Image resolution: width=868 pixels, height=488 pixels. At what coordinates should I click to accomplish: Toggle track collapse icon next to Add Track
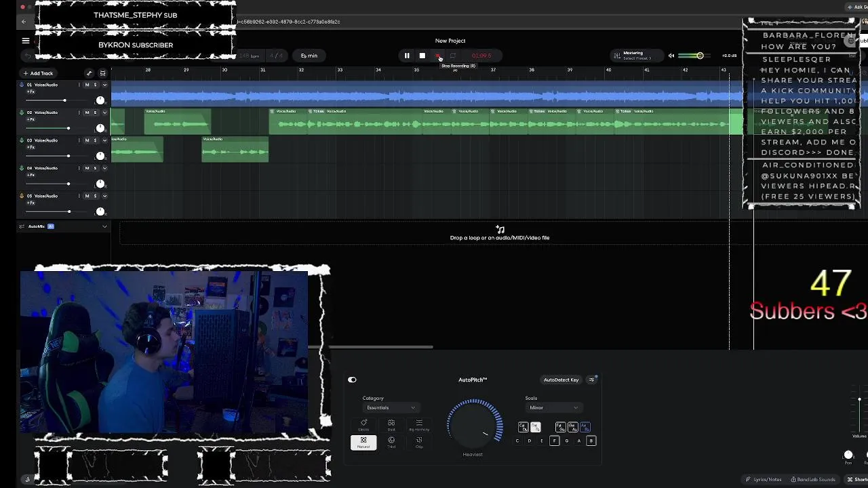pyautogui.click(x=102, y=73)
